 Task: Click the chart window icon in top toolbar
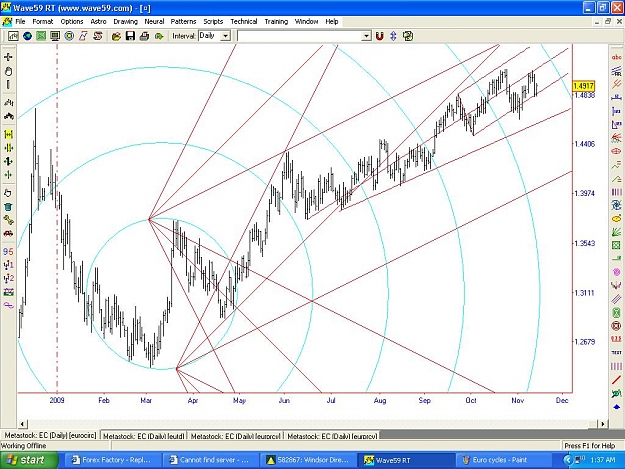click(13, 36)
